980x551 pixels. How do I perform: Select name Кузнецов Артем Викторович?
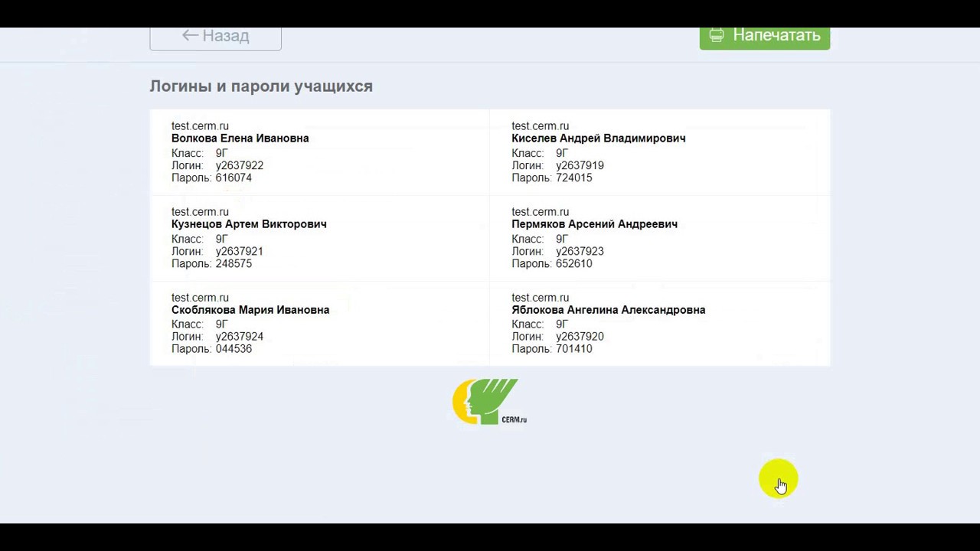pyautogui.click(x=249, y=224)
